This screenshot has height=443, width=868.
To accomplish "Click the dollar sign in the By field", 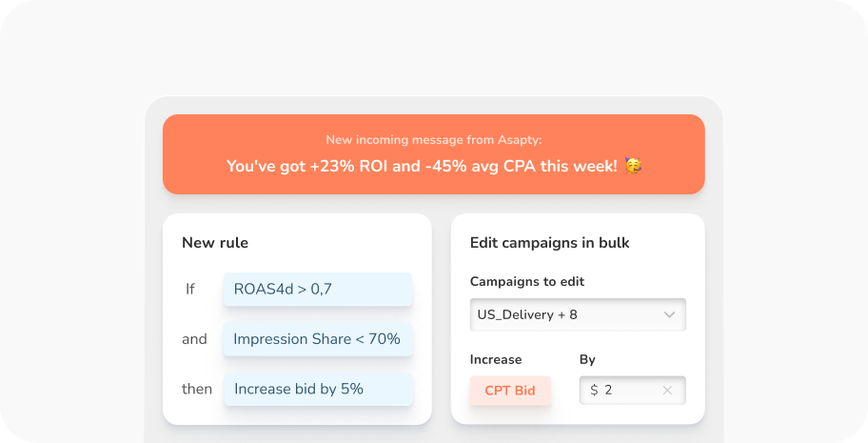I will 594,391.
